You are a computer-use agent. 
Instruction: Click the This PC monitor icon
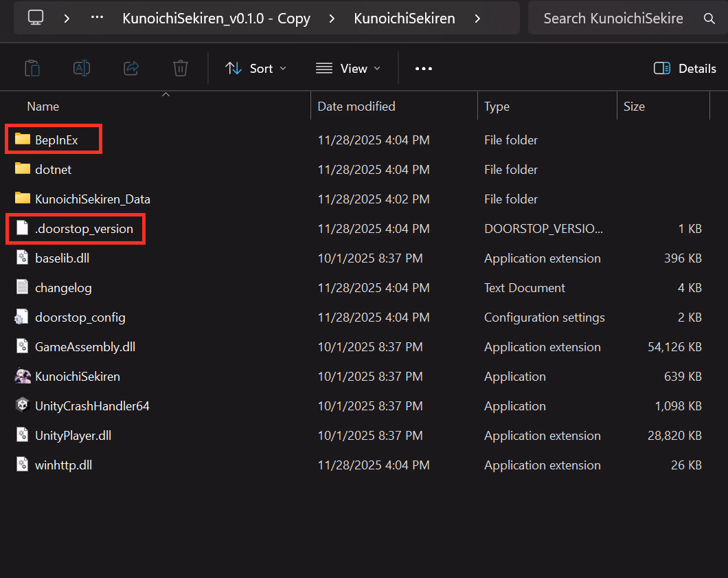[36, 19]
